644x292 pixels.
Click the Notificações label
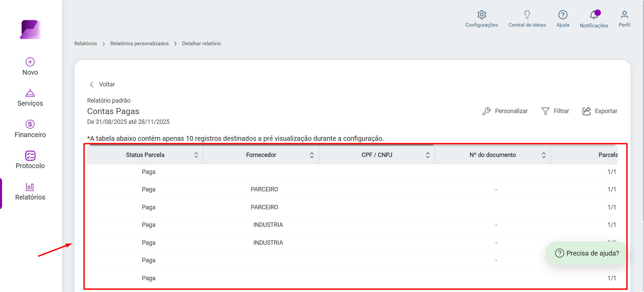point(594,26)
